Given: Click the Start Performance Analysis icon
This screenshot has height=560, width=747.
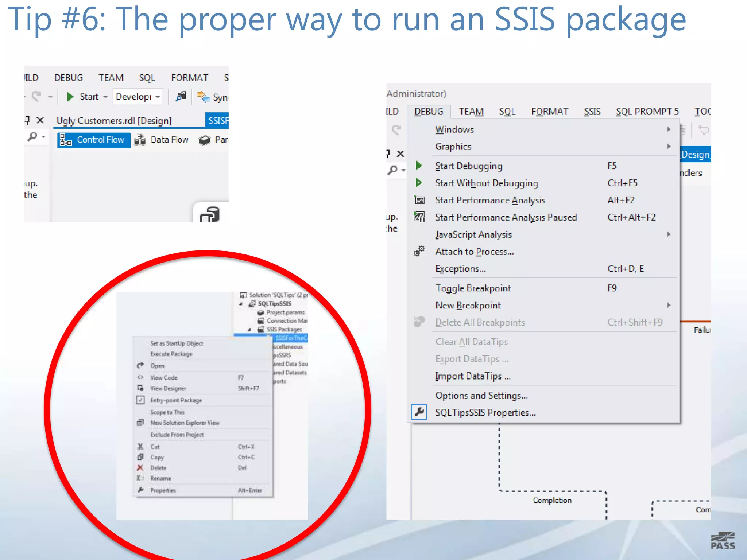Looking at the screenshot, I should click(419, 200).
